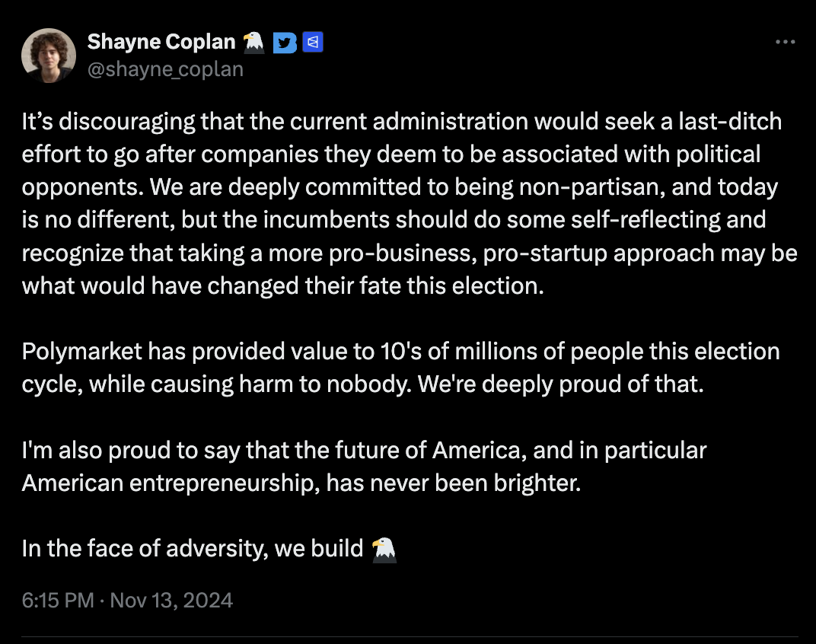Image resolution: width=816 pixels, height=644 pixels.
Task: Click the phrase 'last-ditch' in the first line
Action: tap(730, 121)
